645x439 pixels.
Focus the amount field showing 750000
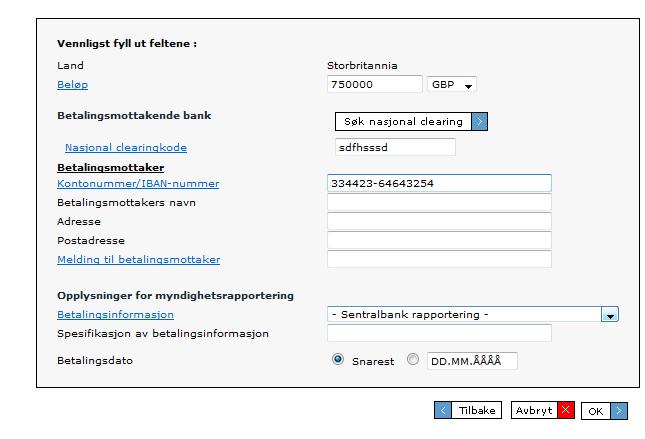[375, 84]
